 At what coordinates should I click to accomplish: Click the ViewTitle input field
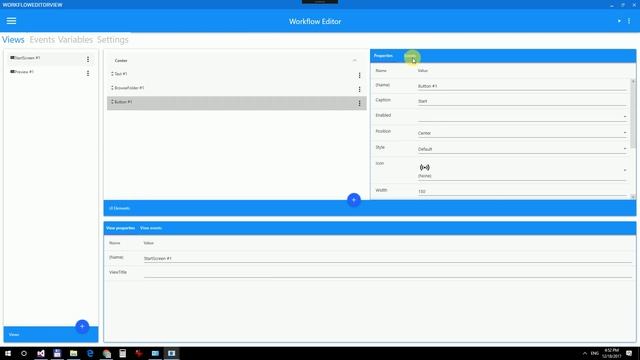pos(387,273)
